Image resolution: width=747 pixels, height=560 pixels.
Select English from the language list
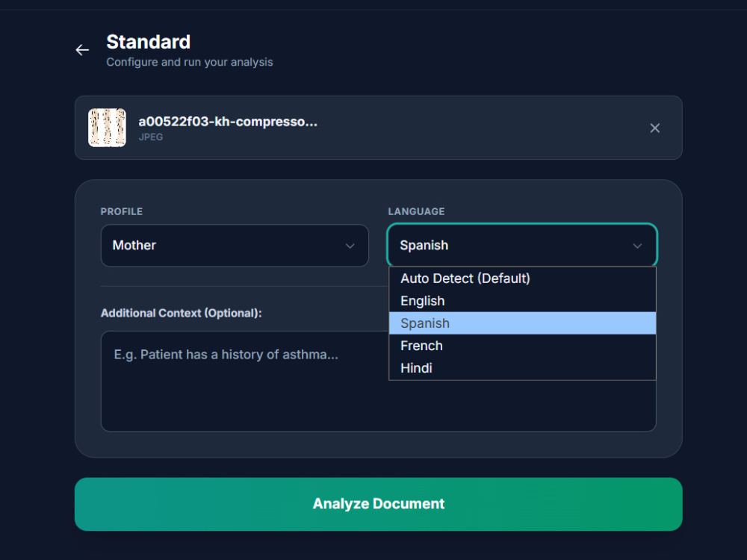pos(523,301)
